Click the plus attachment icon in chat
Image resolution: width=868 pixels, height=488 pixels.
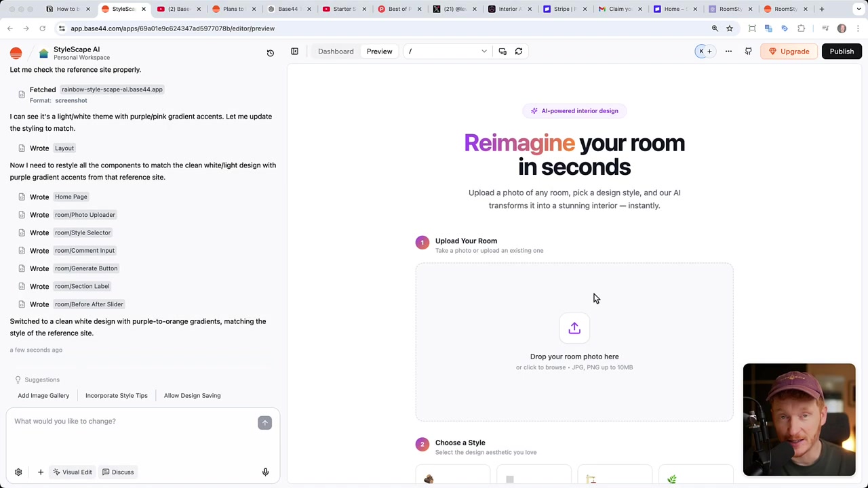(40, 472)
